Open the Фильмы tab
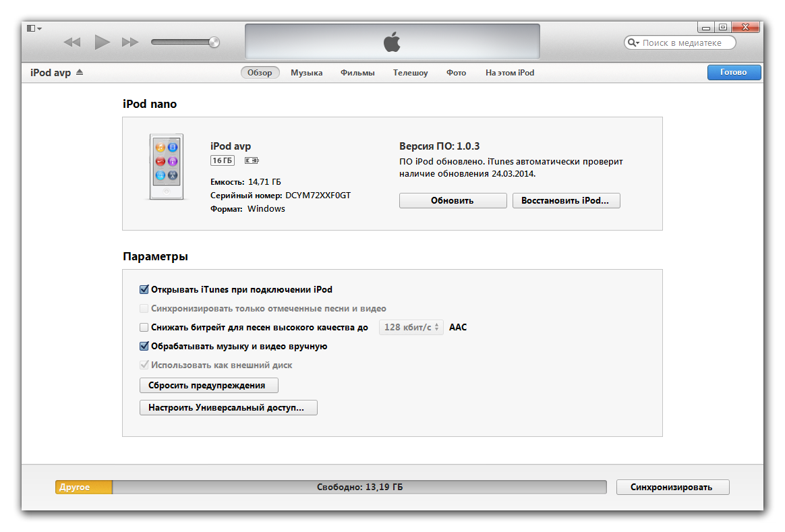Image resolution: width=785 pixels, height=532 pixels. 357,73
